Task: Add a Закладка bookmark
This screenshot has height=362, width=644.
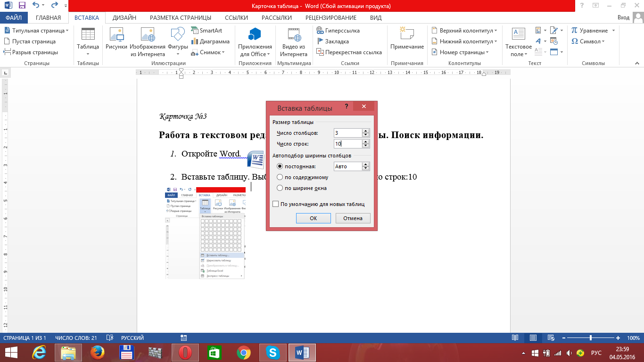Action: (x=333, y=41)
